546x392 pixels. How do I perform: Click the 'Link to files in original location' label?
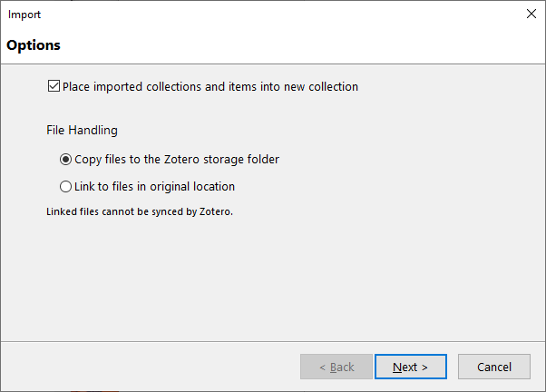tap(154, 187)
